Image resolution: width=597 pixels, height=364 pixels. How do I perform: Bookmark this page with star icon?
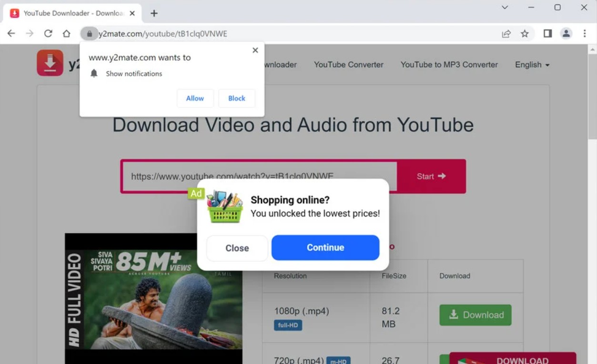pos(525,33)
